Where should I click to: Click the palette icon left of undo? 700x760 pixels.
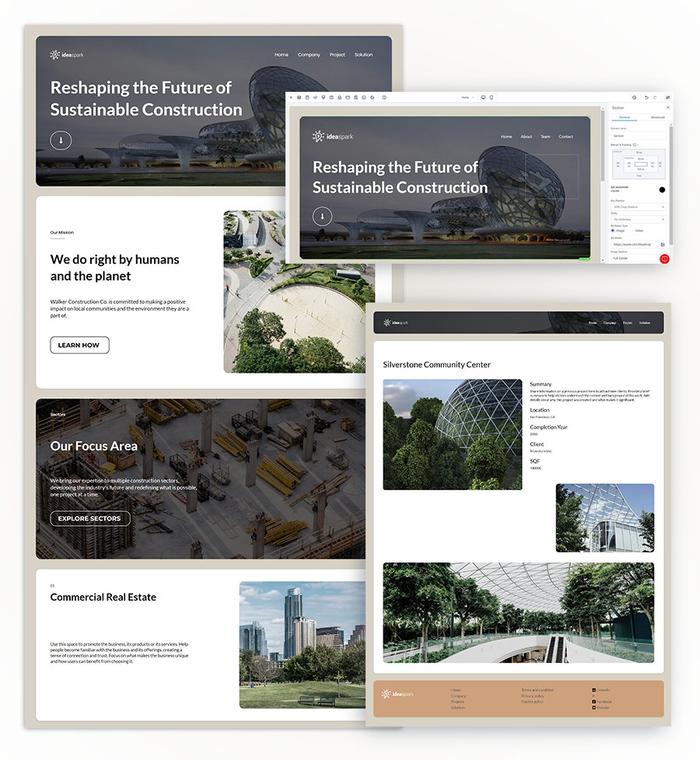pyautogui.click(x=634, y=97)
